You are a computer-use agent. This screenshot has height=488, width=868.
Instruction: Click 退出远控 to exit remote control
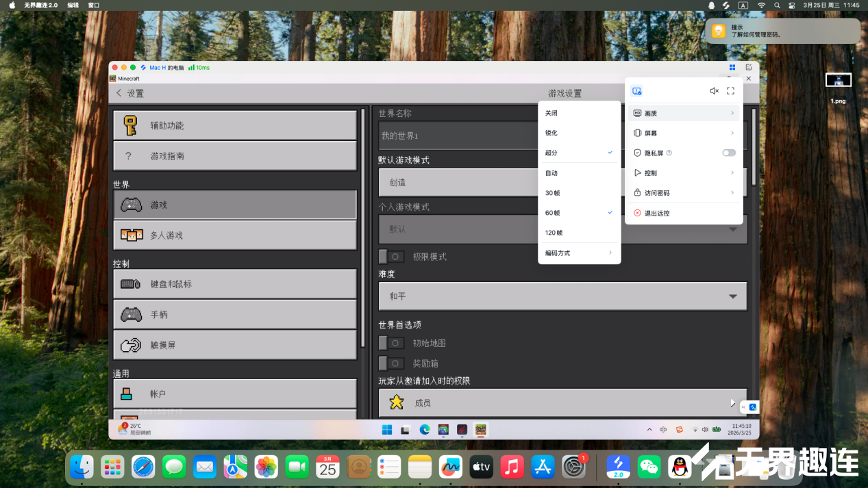[684, 213]
